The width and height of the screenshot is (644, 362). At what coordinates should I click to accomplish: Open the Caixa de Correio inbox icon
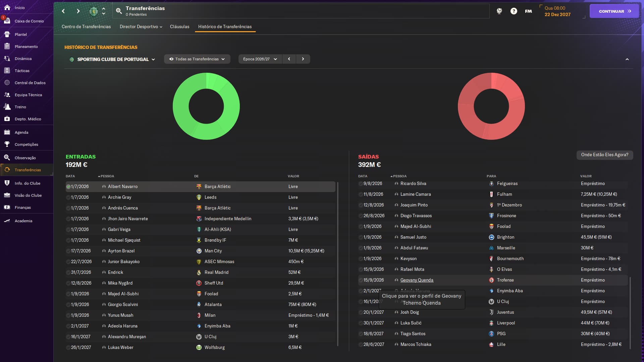7,21
